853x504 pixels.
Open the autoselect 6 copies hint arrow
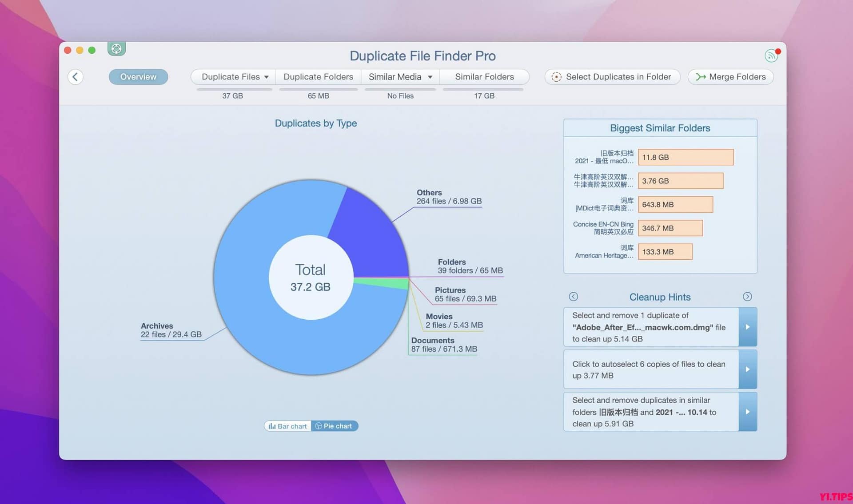coord(748,369)
